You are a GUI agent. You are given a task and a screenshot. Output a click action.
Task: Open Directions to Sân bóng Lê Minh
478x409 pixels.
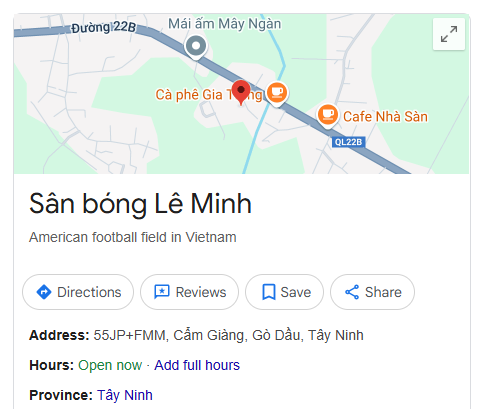(78, 292)
